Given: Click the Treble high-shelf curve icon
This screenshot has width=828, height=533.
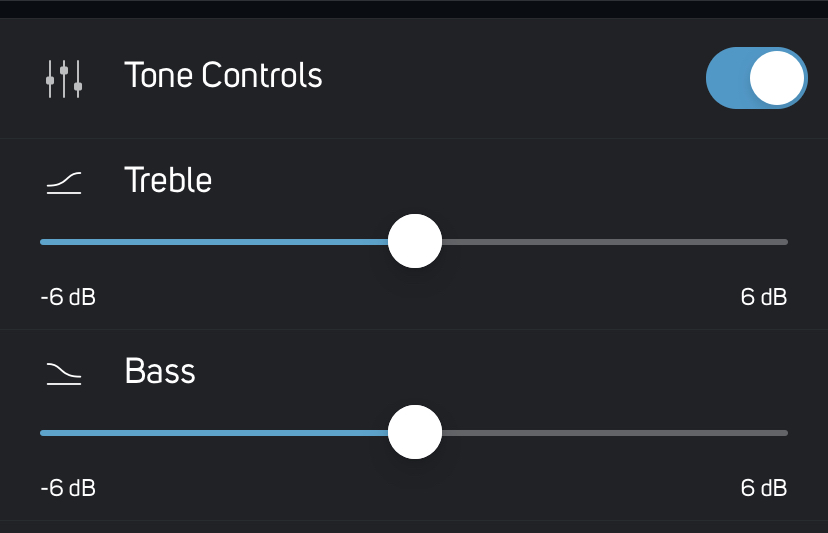Looking at the screenshot, I should pos(64,183).
